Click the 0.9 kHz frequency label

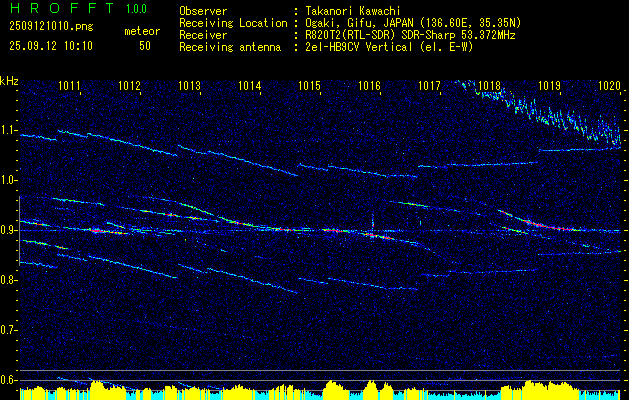[x=9, y=230]
